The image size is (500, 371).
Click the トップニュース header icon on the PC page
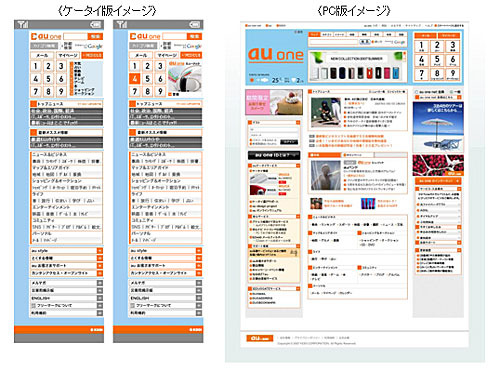(x=310, y=91)
